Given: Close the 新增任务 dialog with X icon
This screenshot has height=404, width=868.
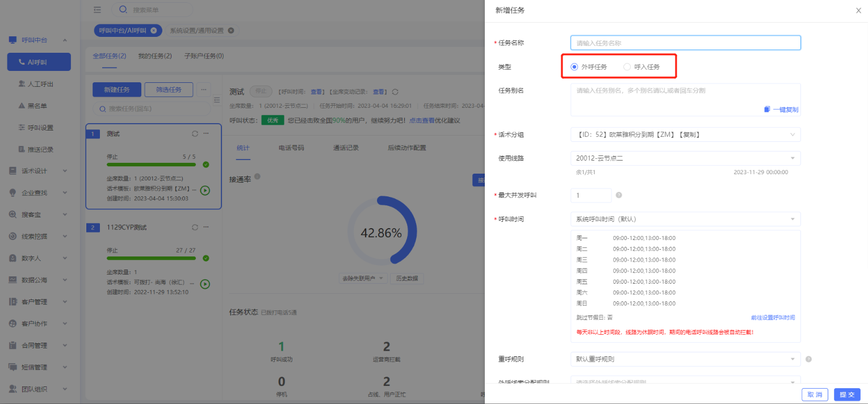Looking at the screenshot, I should 858,10.
